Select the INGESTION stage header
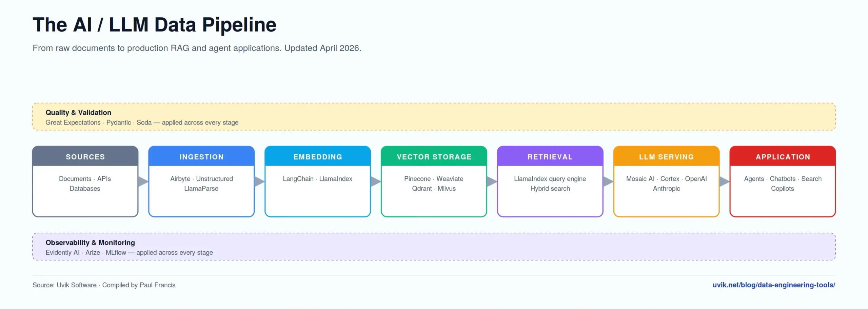The image size is (868, 309). point(201,156)
